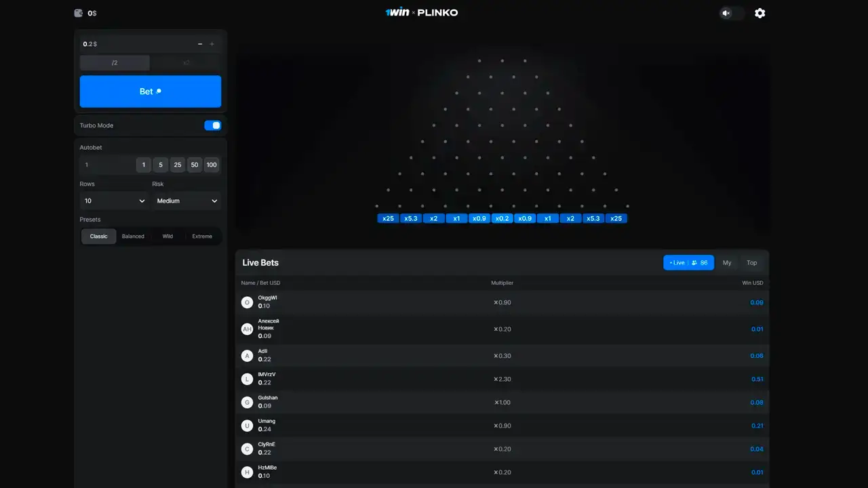Halve the bet with /2 button
The width and height of the screenshot is (868, 488).
[x=115, y=62]
